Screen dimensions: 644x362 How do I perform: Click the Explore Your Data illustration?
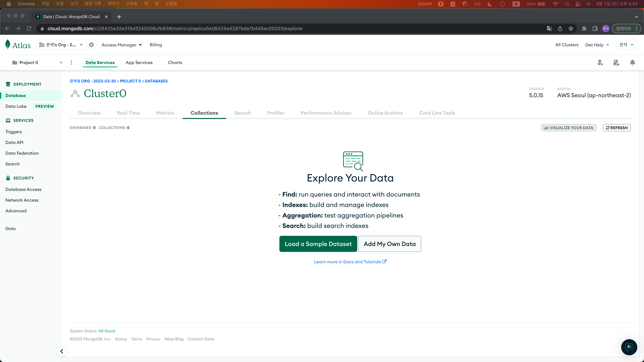pyautogui.click(x=353, y=161)
